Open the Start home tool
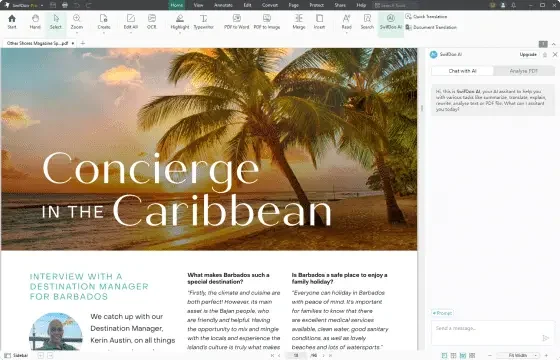 [x=12, y=22]
